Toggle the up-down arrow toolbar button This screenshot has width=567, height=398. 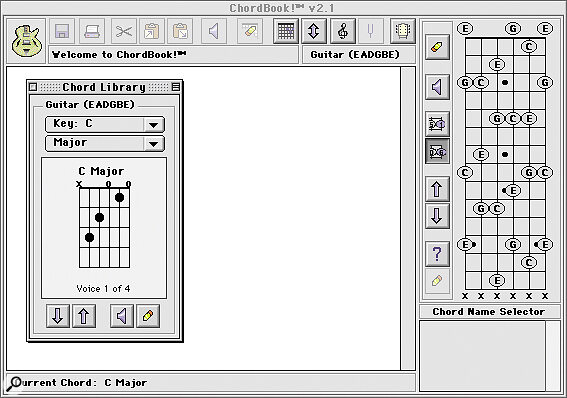(314, 31)
